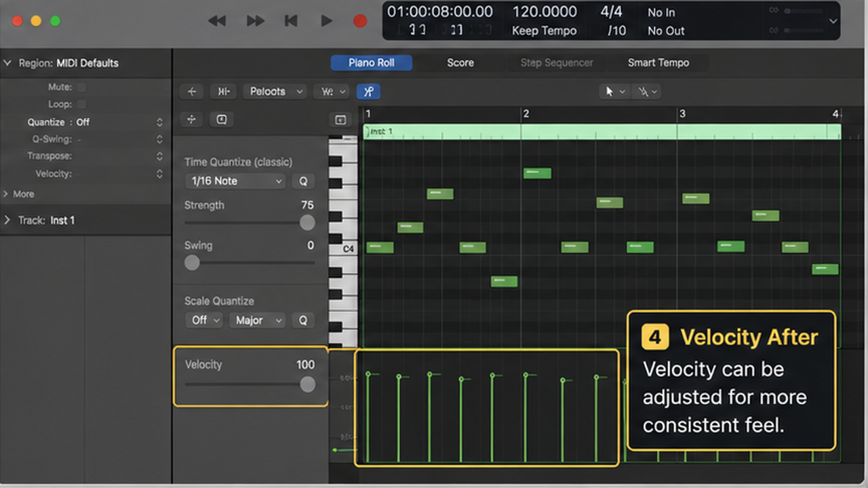Click the Keep Tempo label in the LCD
The image size is (868, 488).
click(544, 30)
